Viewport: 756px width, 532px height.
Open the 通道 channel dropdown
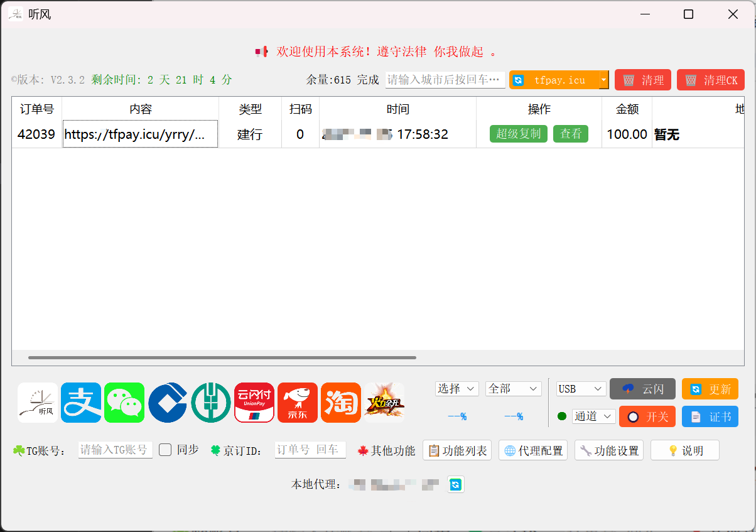tap(593, 416)
